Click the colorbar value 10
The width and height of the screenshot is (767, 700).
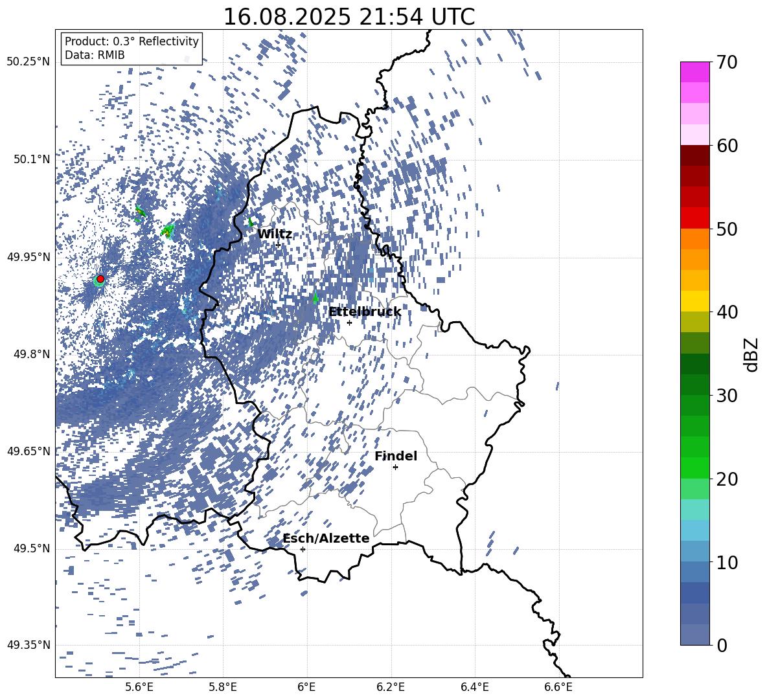point(727,562)
